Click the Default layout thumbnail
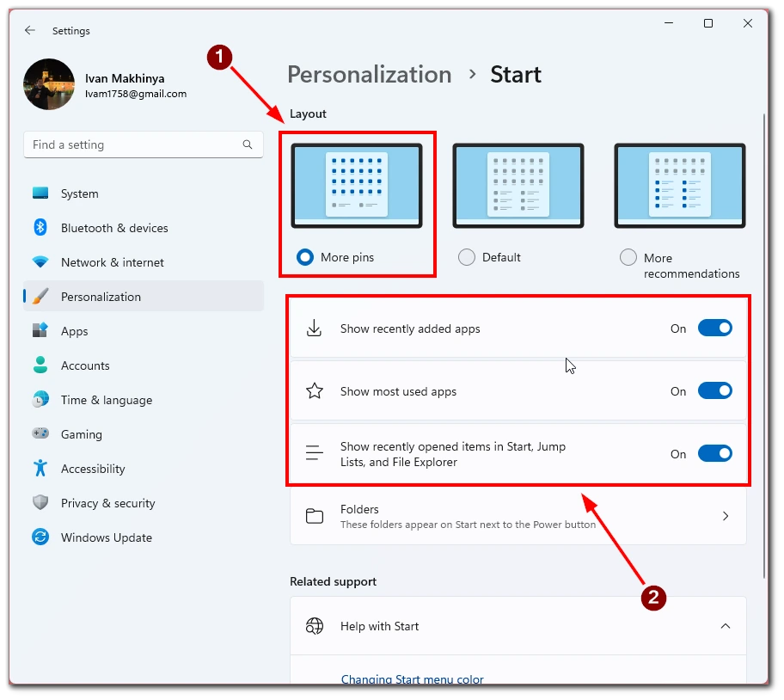 pos(518,186)
